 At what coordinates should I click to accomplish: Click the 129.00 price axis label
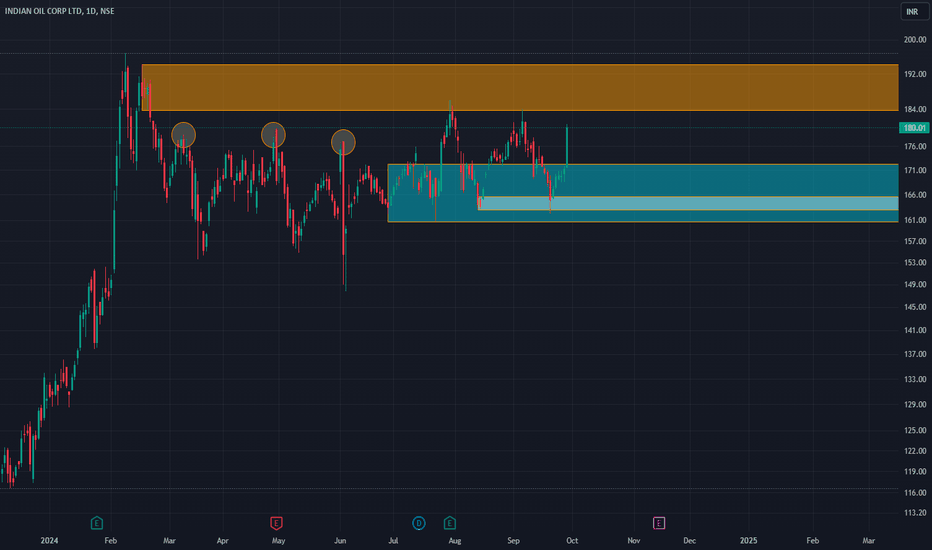tap(915, 404)
